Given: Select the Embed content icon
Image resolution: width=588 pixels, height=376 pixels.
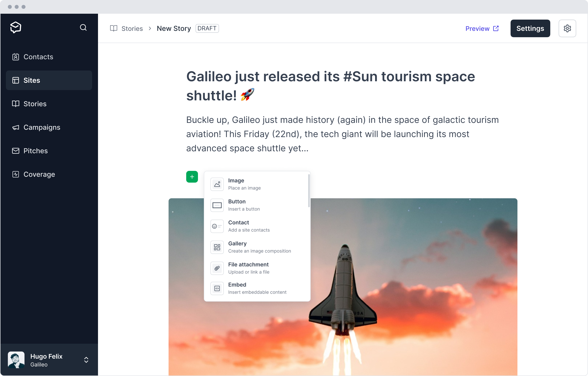Looking at the screenshot, I should click(x=217, y=288).
